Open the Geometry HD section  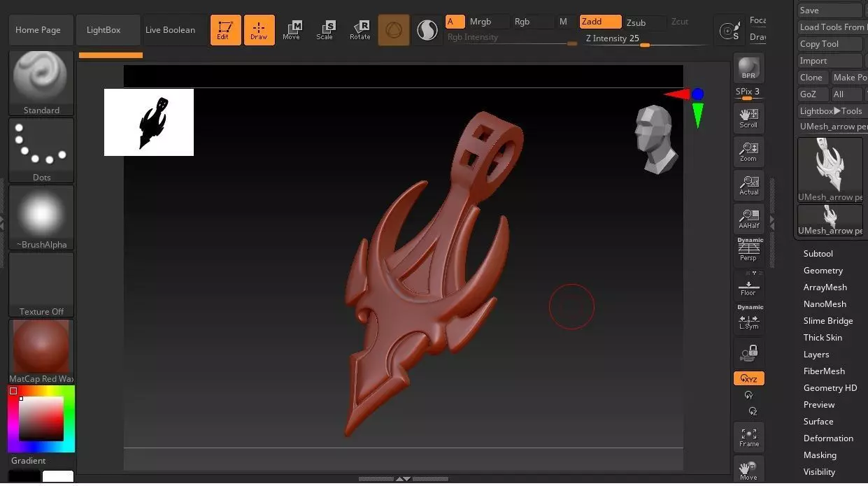click(x=830, y=388)
